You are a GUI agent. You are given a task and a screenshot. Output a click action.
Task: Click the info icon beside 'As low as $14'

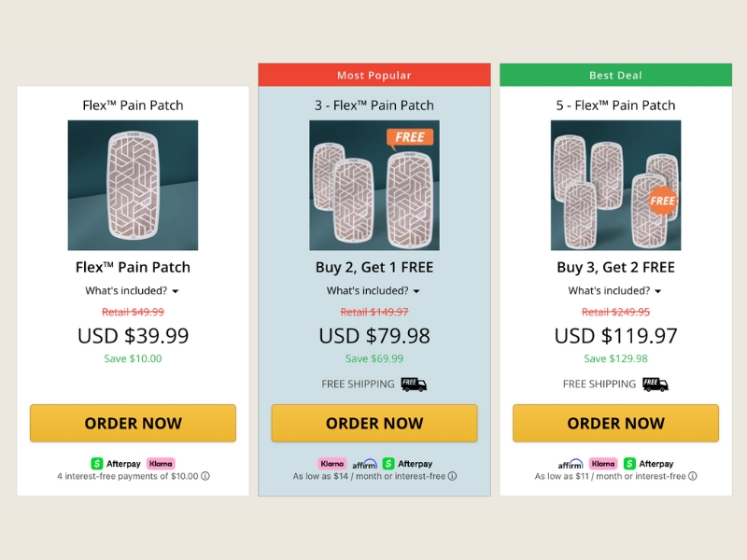point(453,476)
